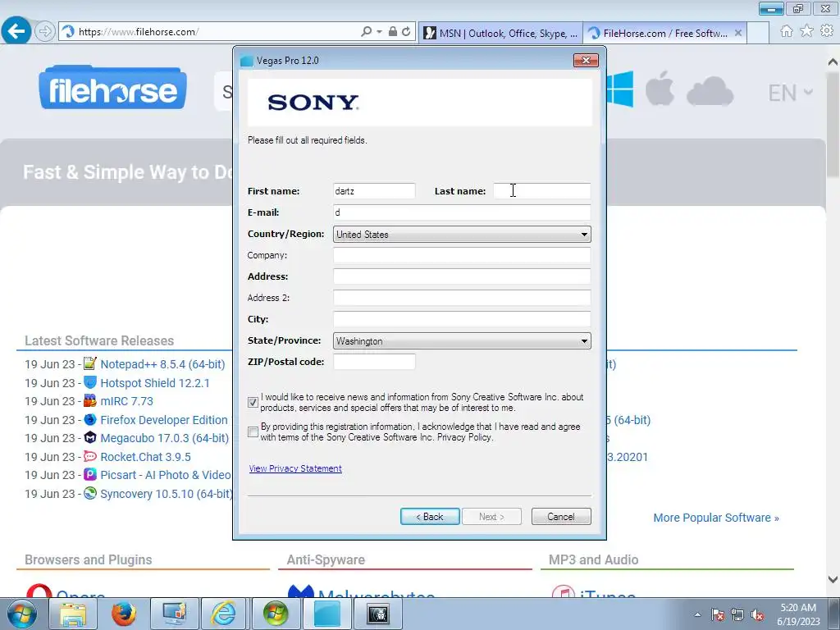This screenshot has width=840, height=630.
Task: Click the Address 2 field
Action: point(462,298)
